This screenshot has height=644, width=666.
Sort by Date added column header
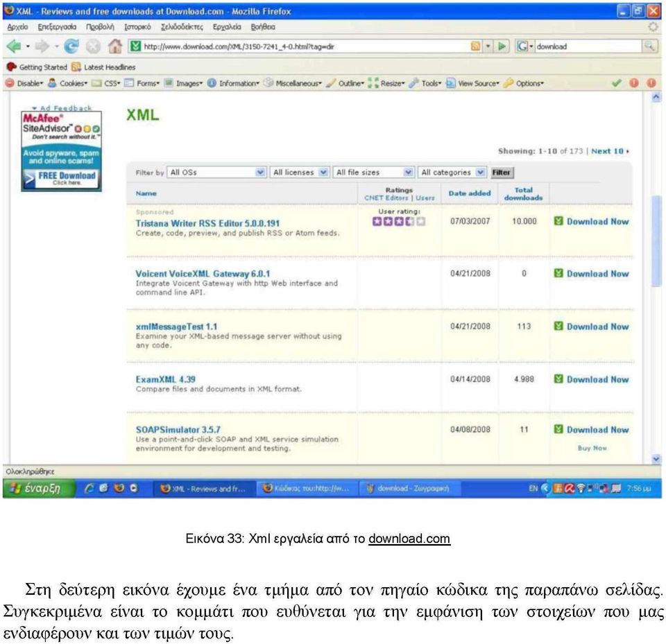[x=470, y=193]
